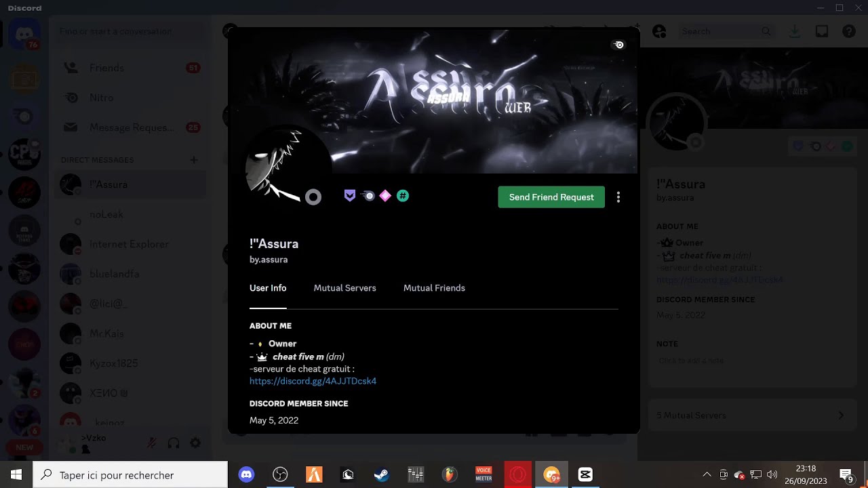
Task: Show hidden system tray icons
Action: pos(707,474)
